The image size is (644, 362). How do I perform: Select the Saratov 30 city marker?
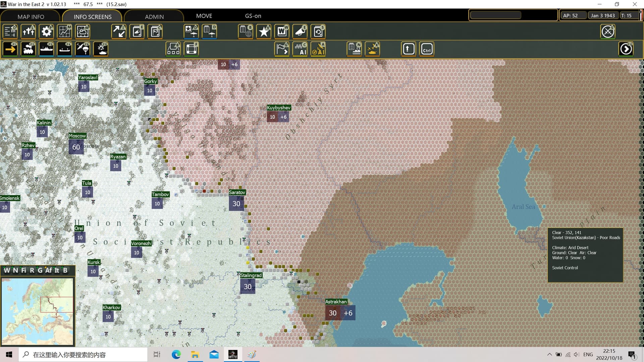pos(236,203)
